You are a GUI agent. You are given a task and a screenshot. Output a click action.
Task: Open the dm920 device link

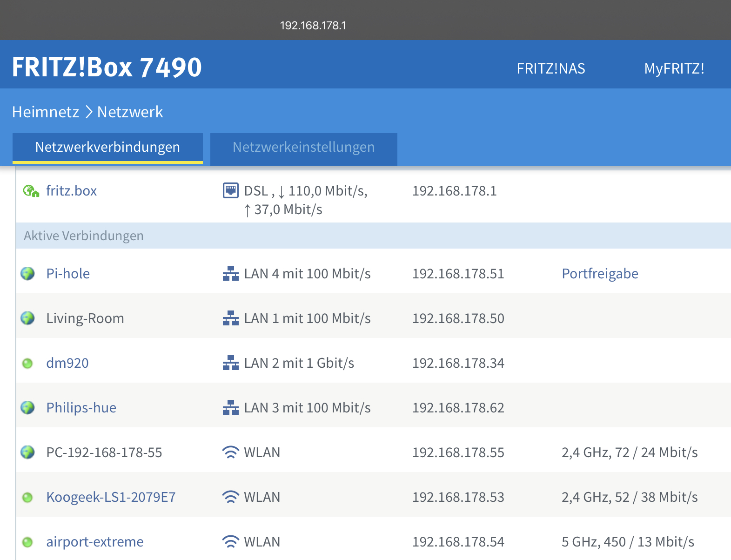pos(67,363)
